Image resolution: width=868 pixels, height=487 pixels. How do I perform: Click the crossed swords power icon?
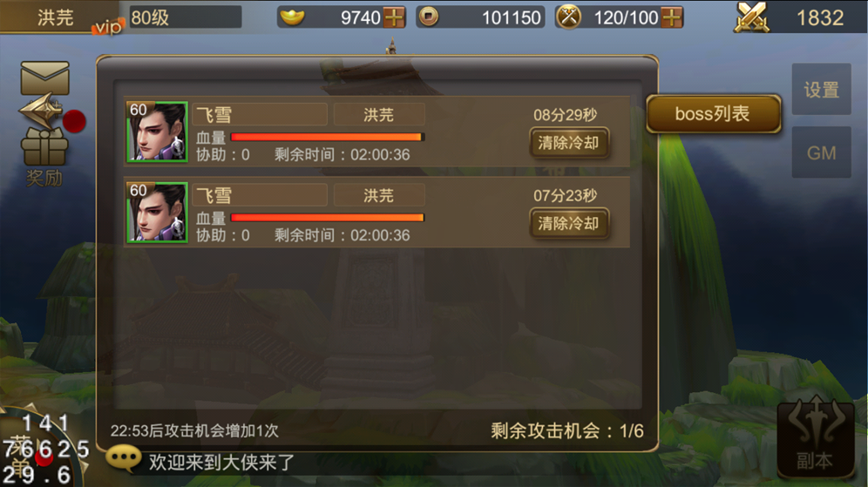pyautogui.click(x=751, y=17)
